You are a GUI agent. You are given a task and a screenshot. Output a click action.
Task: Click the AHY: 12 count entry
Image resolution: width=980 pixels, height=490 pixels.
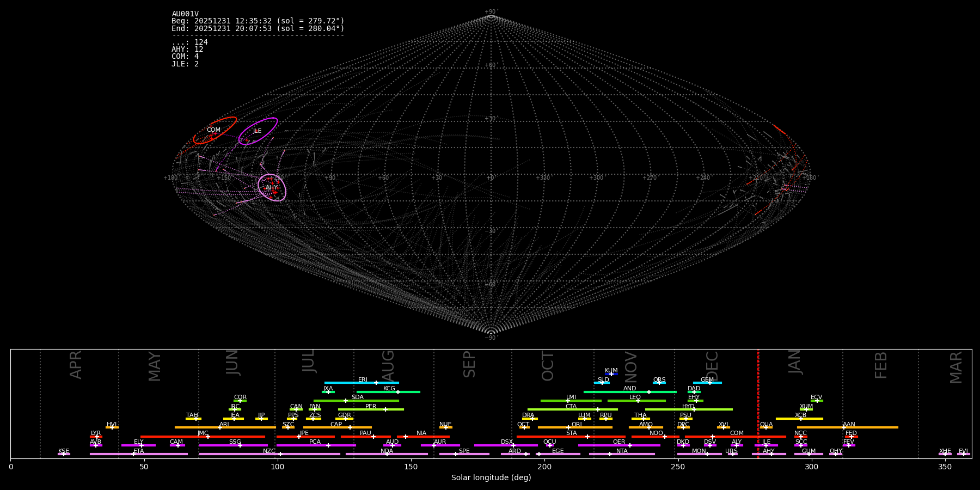pyautogui.click(x=187, y=50)
